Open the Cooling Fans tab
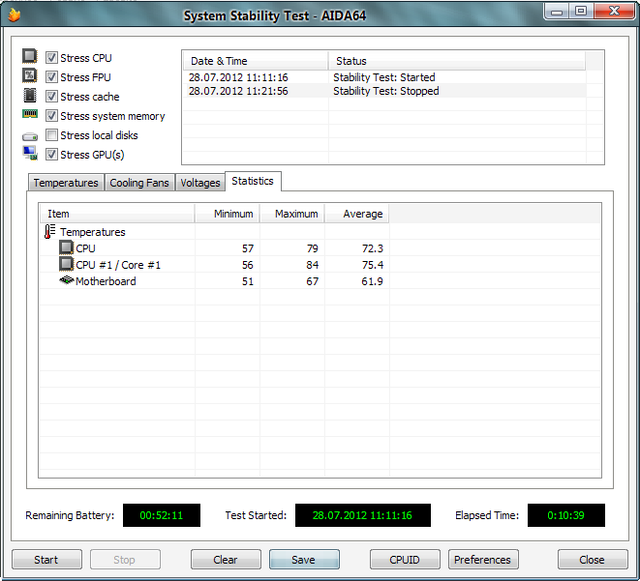The image size is (640, 581). tap(139, 183)
